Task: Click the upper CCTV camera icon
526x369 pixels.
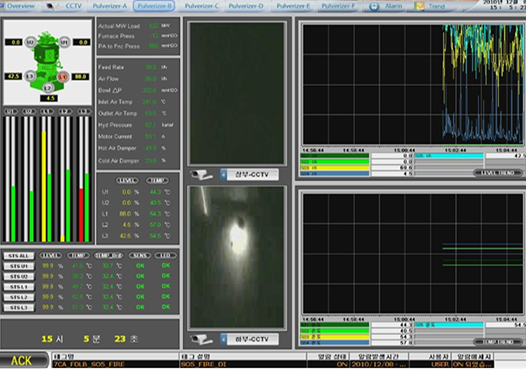Action: point(201,175)
